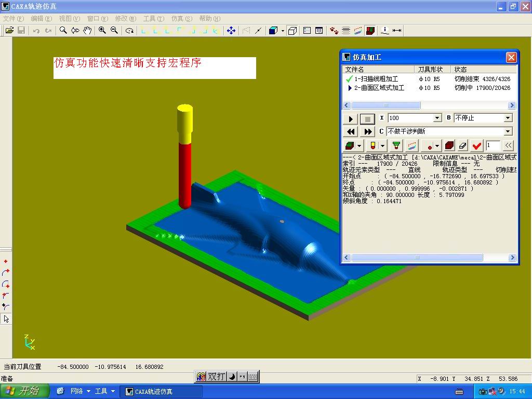The width and height of the screenshot is (532, 399).
Task: Click the 状态 column header
Action: tap(484, 70)
